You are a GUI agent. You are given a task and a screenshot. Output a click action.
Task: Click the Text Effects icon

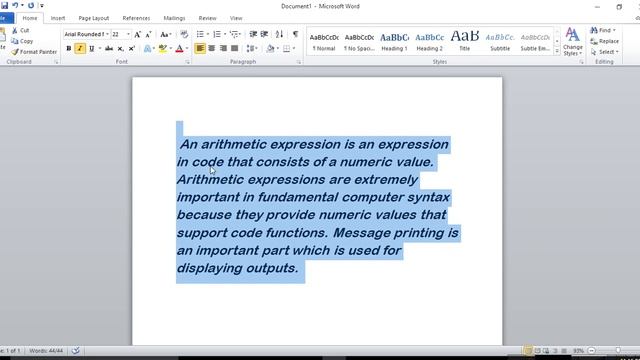pyautogui.click(x=147, y=49)
